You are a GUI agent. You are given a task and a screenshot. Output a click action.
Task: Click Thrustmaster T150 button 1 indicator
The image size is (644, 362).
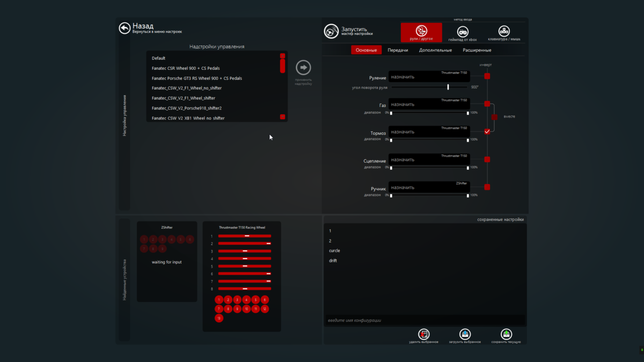[x=219, y=300]
